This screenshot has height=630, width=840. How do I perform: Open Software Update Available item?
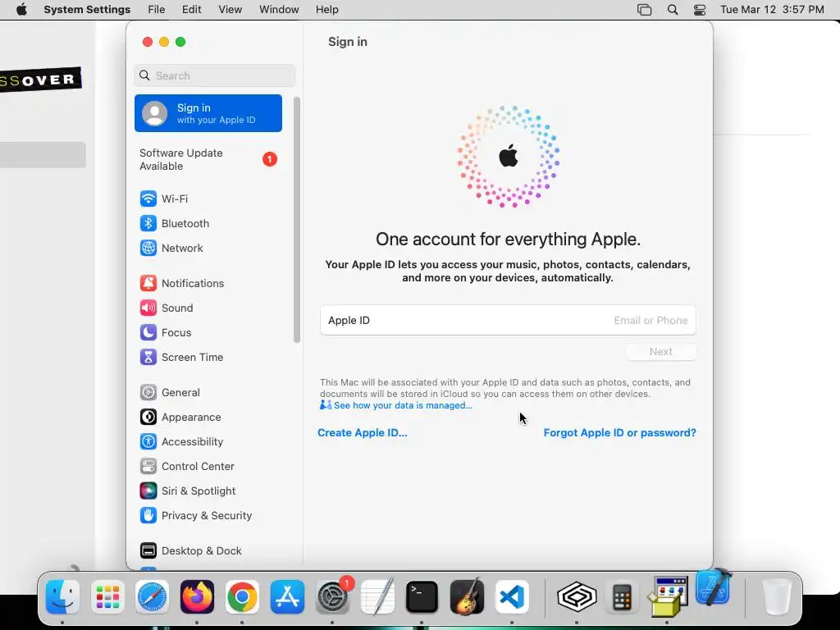(x=208, y=160)
